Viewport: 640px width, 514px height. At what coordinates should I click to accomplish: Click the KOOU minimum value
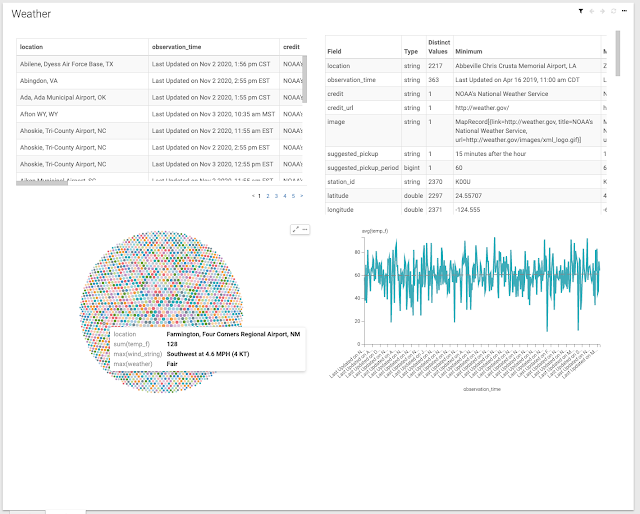(x=463, y=182)
